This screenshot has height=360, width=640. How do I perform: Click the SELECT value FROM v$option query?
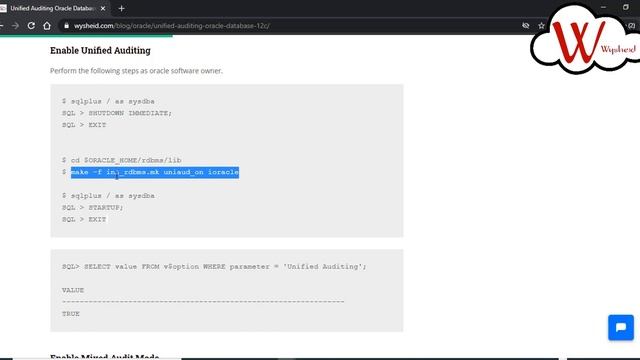coord(214,267)
